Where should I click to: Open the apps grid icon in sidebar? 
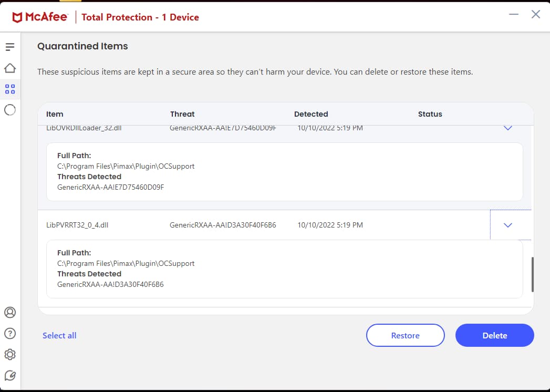pyautogui.click(x=10, y=89)
